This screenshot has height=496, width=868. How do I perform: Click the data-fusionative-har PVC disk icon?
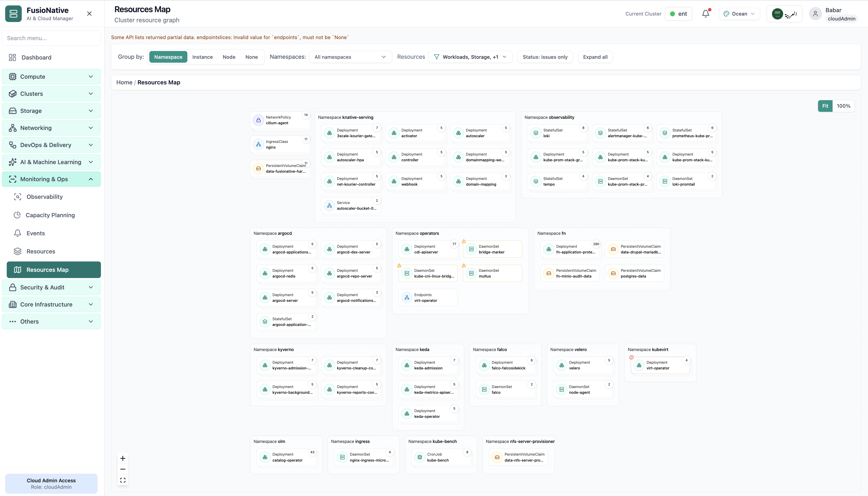[259, 168]
